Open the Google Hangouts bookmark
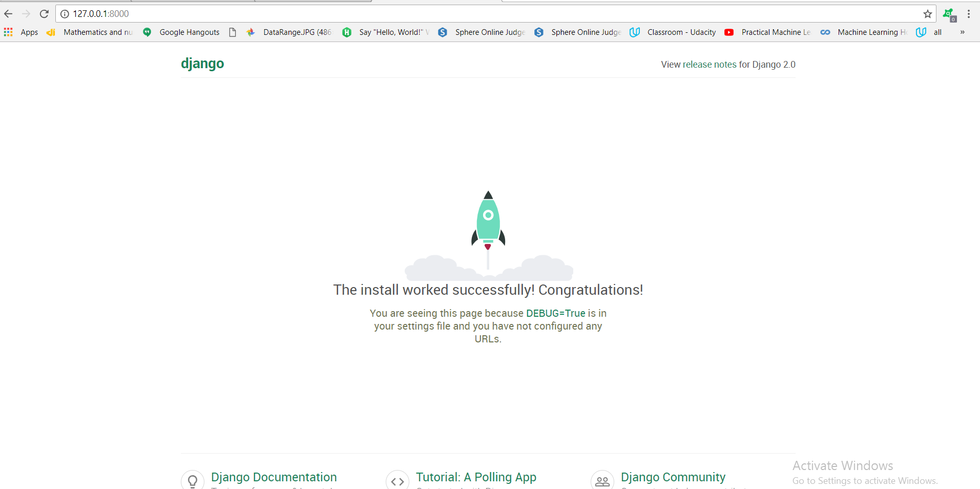 tap(181, 32)
